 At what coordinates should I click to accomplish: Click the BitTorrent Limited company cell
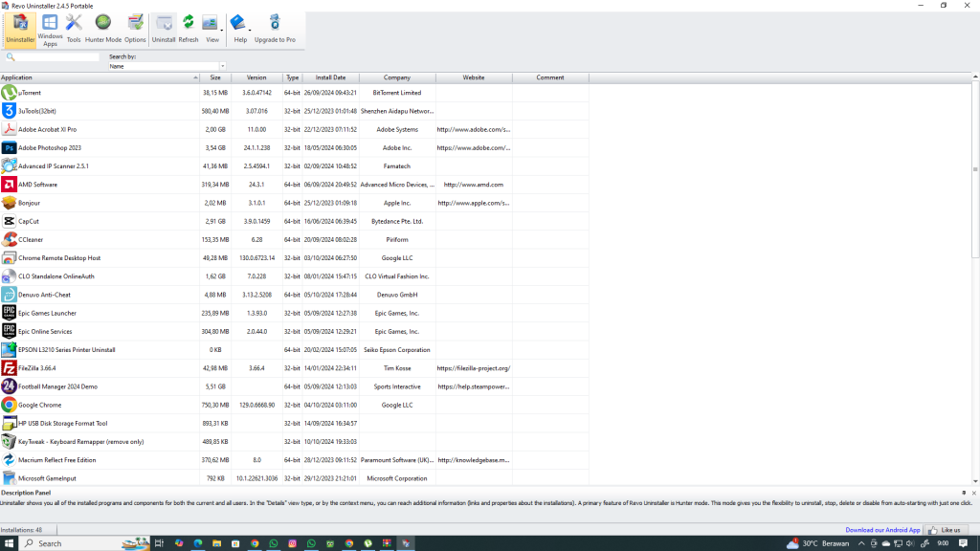click(x=397, y=93)
